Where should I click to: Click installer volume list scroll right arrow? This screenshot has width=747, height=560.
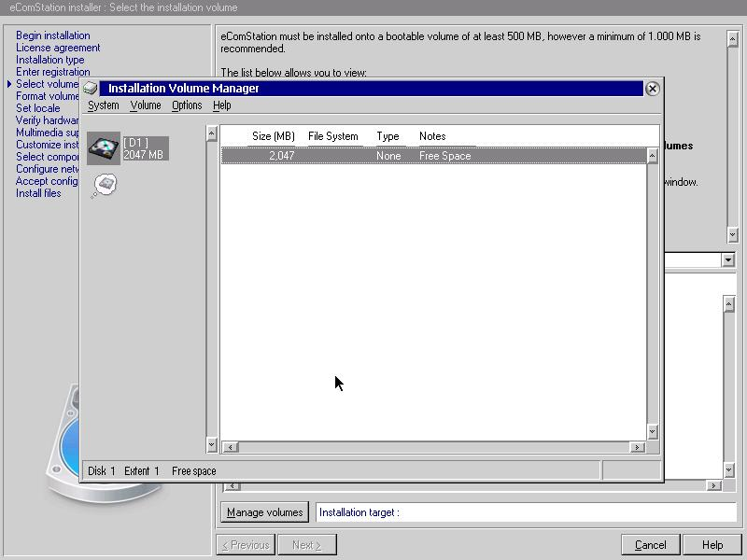[713, 485]
